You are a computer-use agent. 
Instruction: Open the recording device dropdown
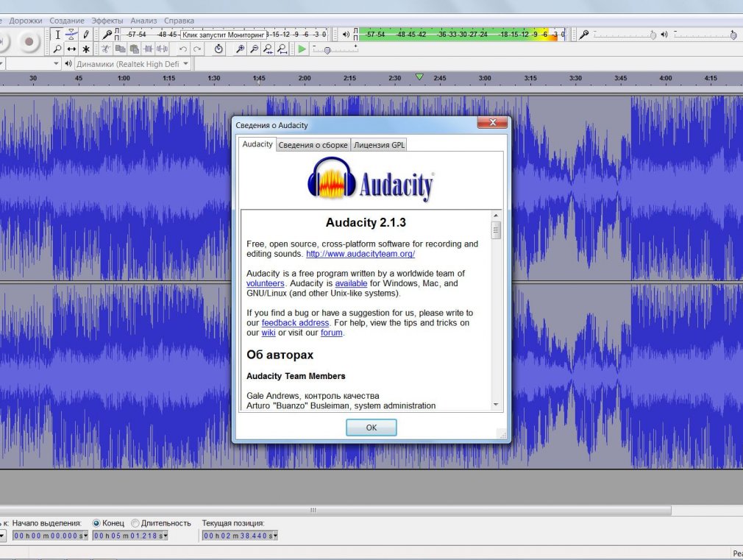[32, 63]
